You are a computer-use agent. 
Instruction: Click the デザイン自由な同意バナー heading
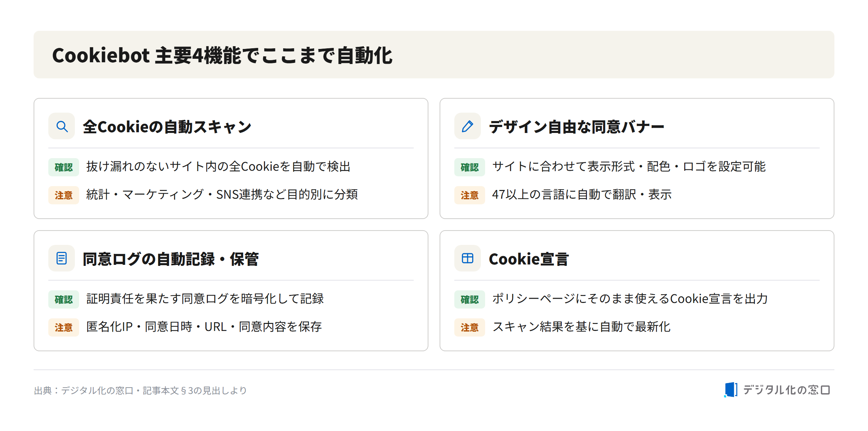pyautogui.click(x=576, y=127)
